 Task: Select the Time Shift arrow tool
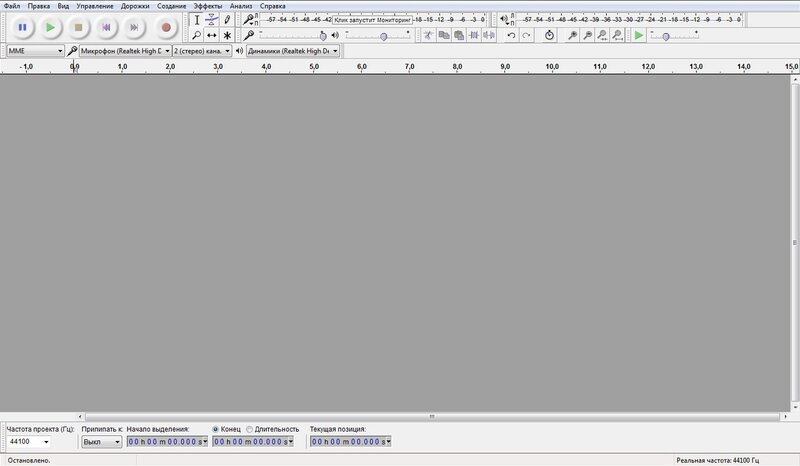tap(212, 35)
